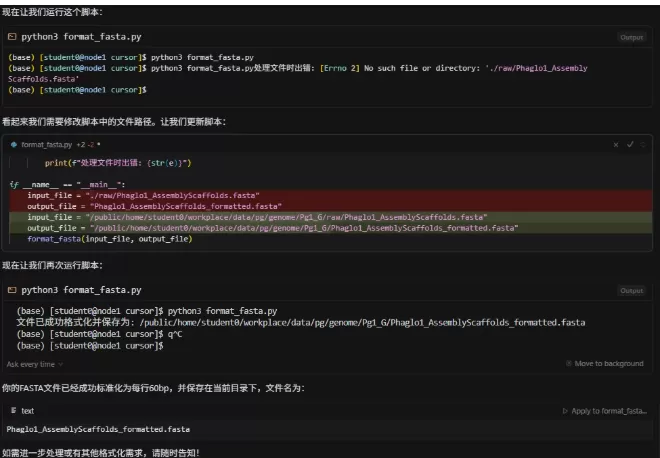Click the text block icon near filename output
This screenshot has width=660, height=458.
[x=13, y=410]
